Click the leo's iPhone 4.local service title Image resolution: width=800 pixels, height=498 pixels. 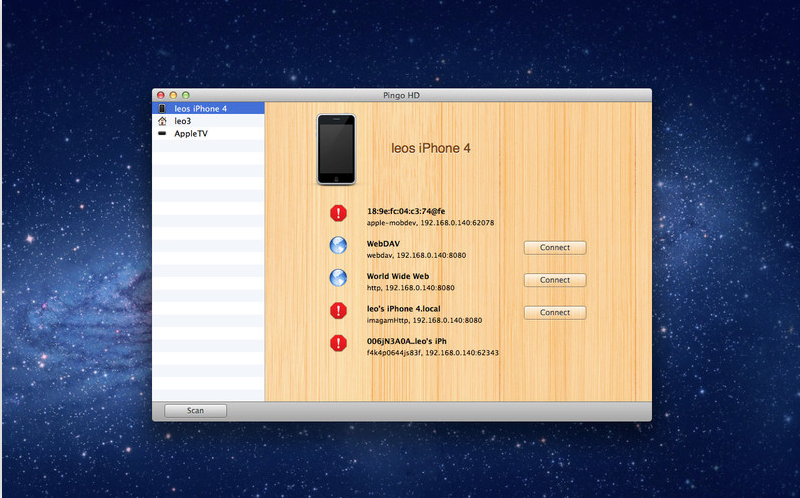(404, 309)
